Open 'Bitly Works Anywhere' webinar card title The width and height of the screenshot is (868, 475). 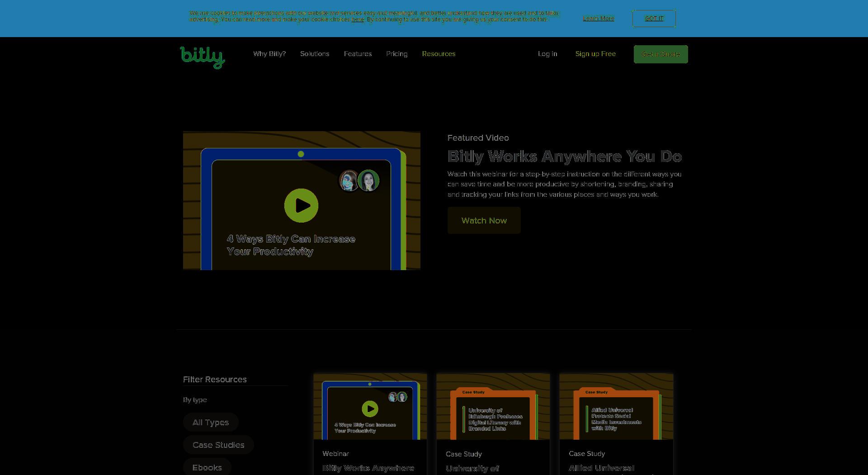pyautogui.click(x=368, y=468)
